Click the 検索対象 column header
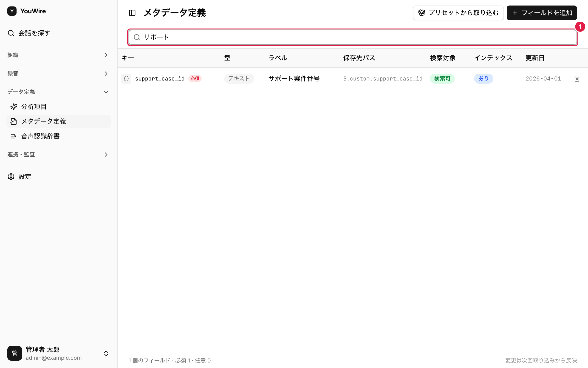 coord(443,58)
